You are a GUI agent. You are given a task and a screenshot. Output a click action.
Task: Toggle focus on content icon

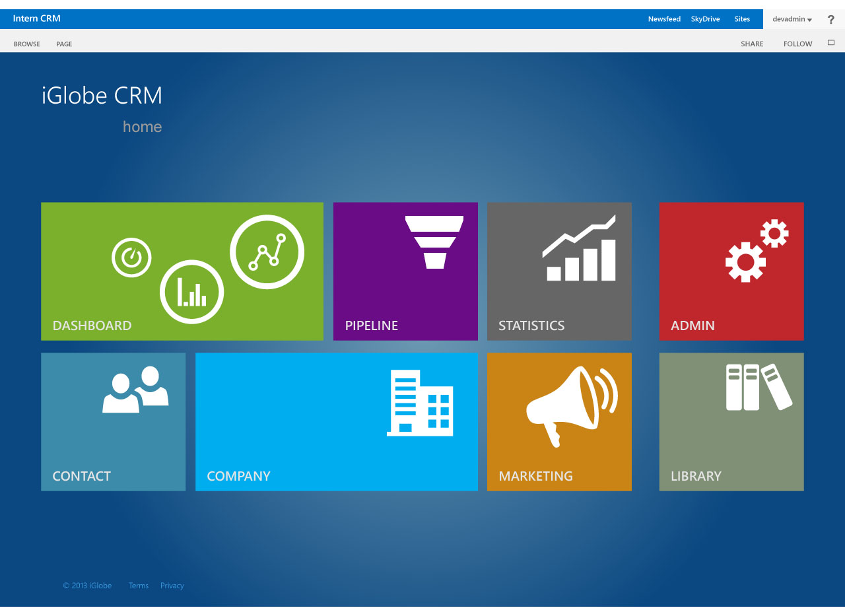click(831, 43)
